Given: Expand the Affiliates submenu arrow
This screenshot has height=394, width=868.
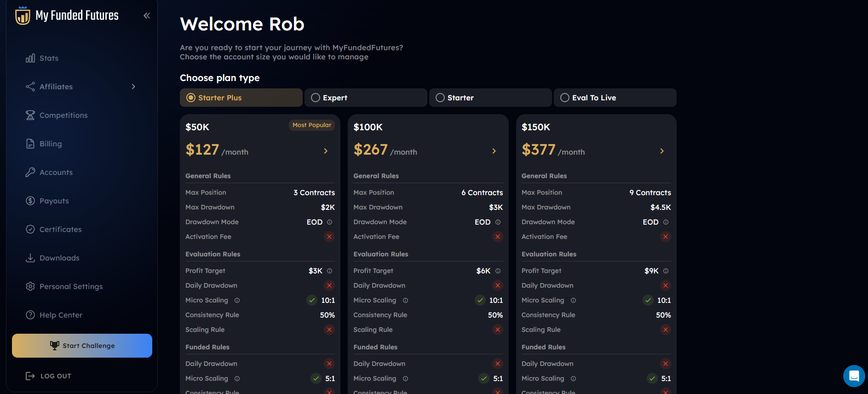Looking at the screenshot, I should pos(133,87).
